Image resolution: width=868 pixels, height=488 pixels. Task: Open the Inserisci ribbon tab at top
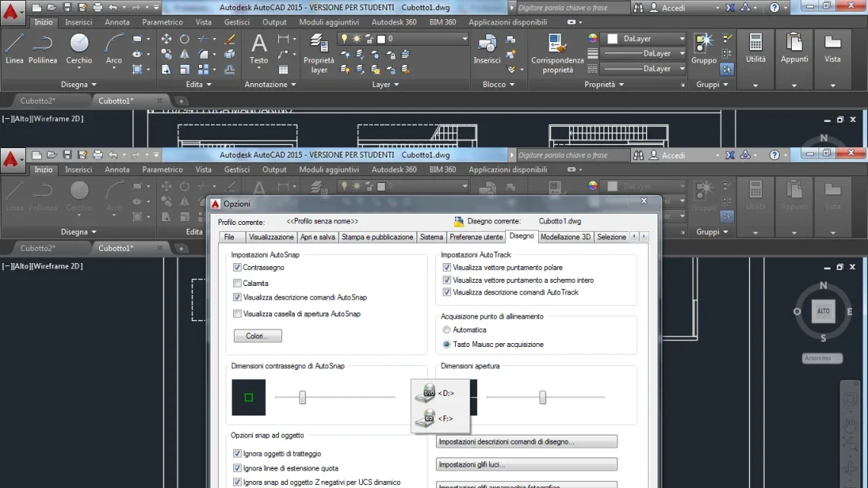click(78, 22)
